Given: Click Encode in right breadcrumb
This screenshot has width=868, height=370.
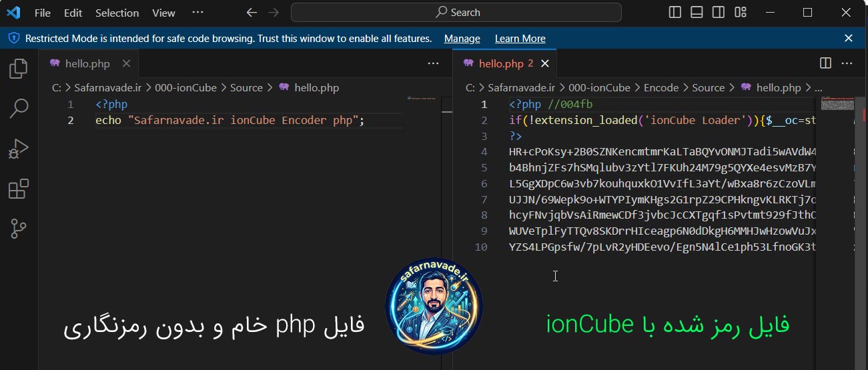Looking at the screenshot, I should (661, 87).
